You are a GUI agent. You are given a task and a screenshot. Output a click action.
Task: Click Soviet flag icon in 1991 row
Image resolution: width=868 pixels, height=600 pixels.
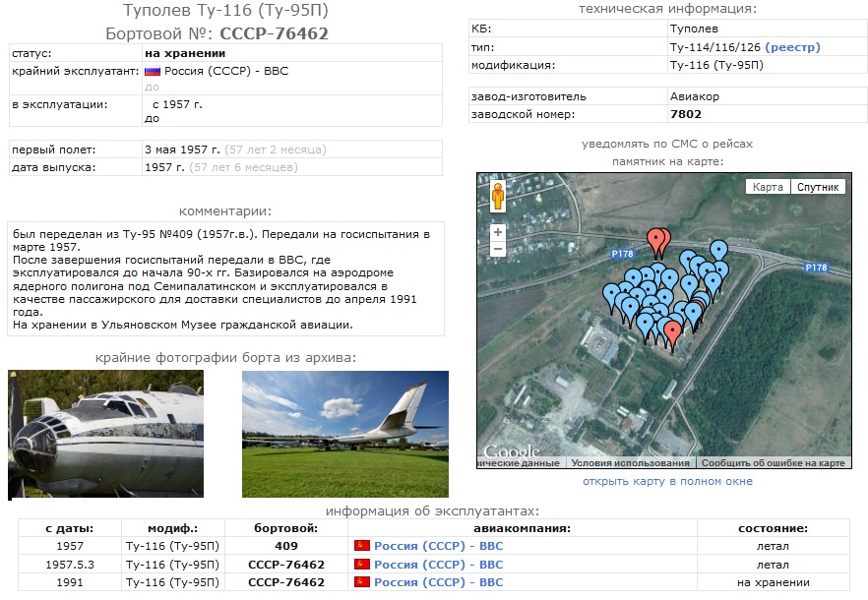coord(361,583)
